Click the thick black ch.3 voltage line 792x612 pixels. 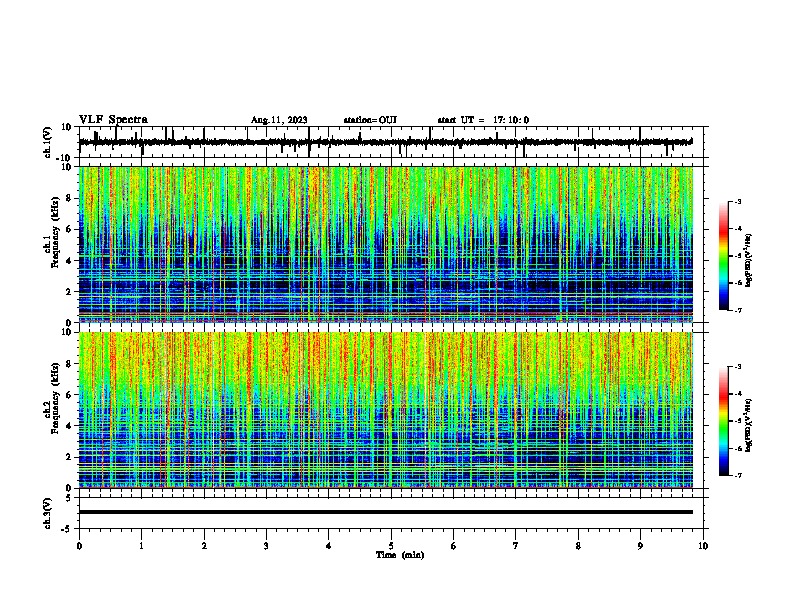[x=385, y=512]
